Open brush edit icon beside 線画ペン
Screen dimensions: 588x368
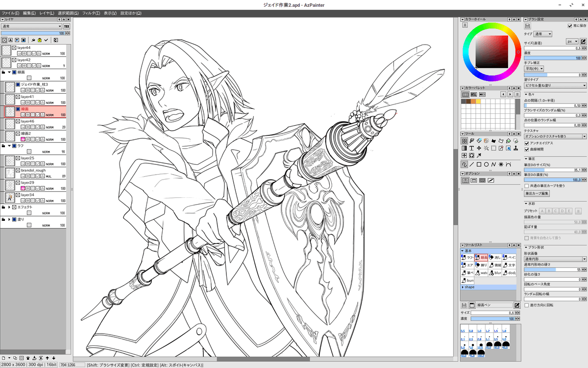point(516,305)
